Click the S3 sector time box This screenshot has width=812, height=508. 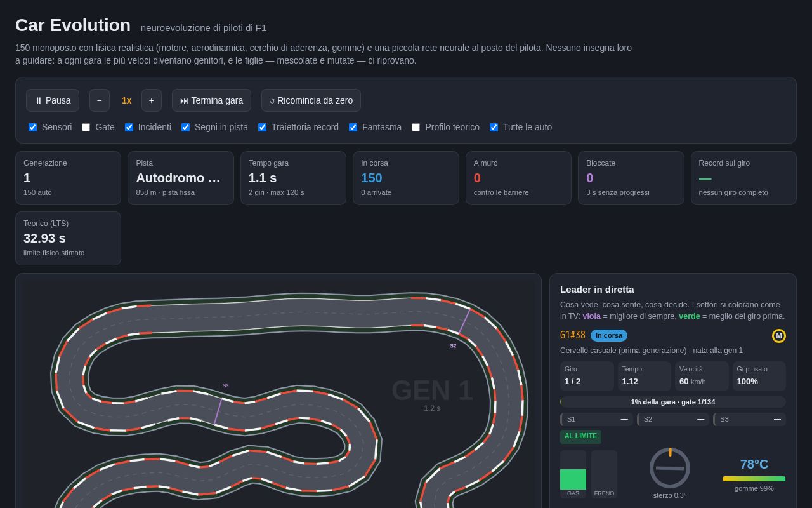[749, 419]
